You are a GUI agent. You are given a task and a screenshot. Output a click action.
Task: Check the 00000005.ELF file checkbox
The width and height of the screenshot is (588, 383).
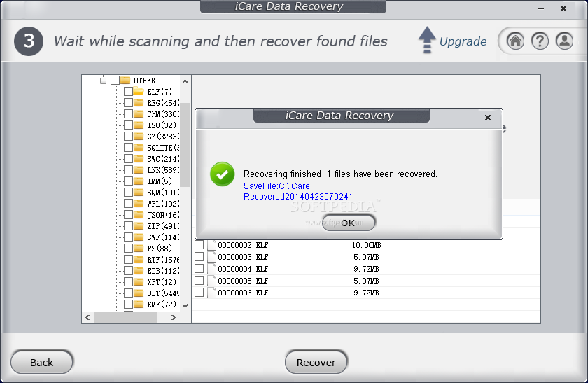coord(199,281)
